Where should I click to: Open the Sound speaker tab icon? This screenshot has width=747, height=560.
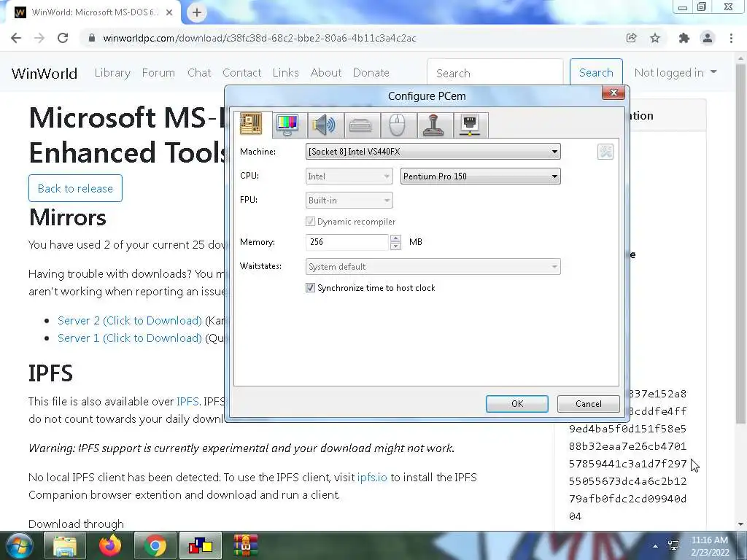point(324,125)
